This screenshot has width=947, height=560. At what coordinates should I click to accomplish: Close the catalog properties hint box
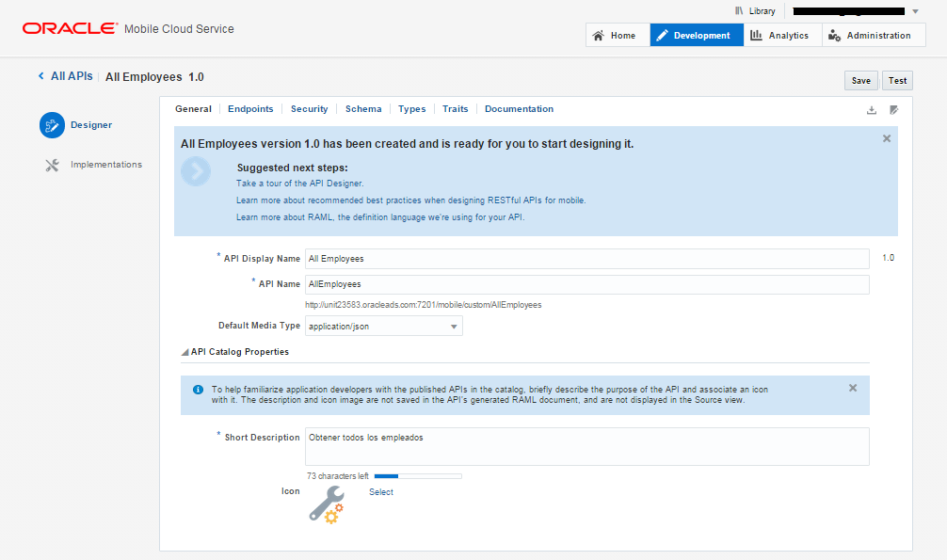tap(853, 388)
